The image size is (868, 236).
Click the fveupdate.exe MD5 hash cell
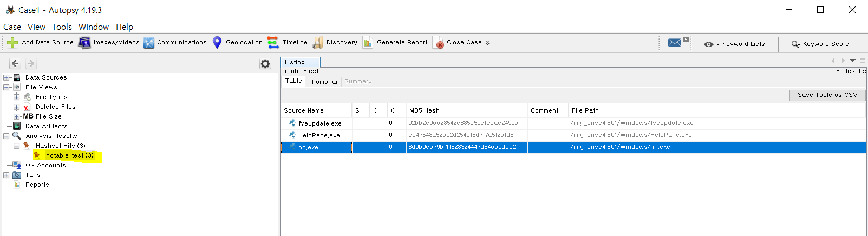pos(467,123)
